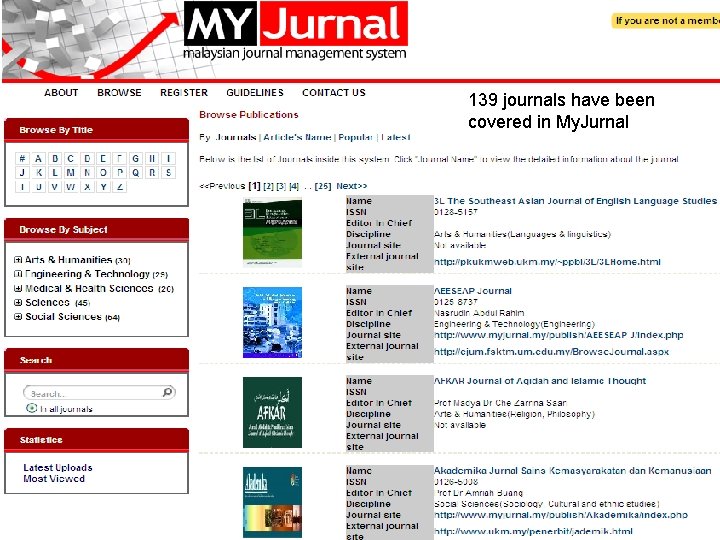Browse titles starting with letter J
Screen dimensions: 720x540
pyautogui.click(x=22, y=173)
